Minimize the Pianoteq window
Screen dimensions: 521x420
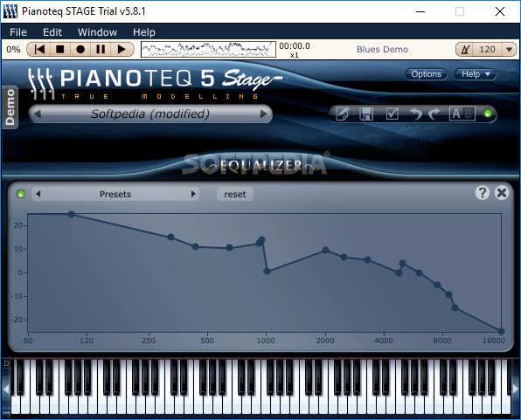click(420, 11)
